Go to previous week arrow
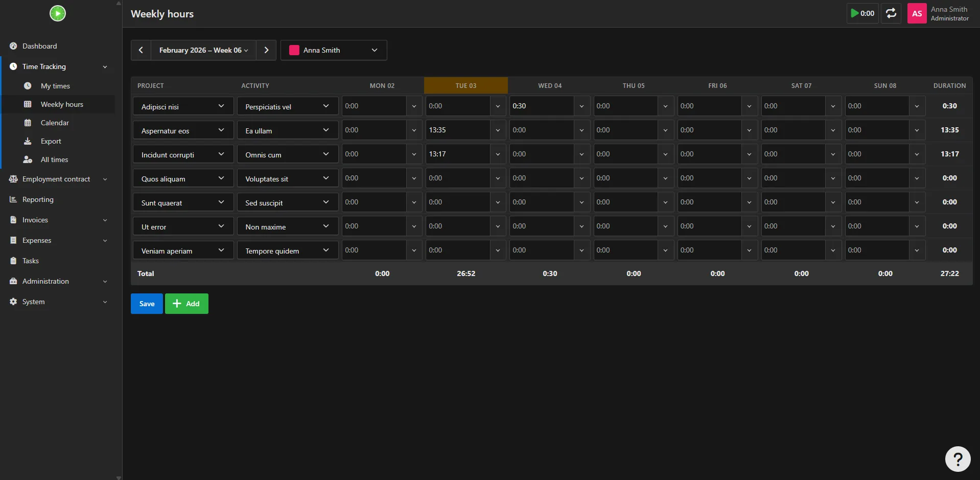 (141, 50)
